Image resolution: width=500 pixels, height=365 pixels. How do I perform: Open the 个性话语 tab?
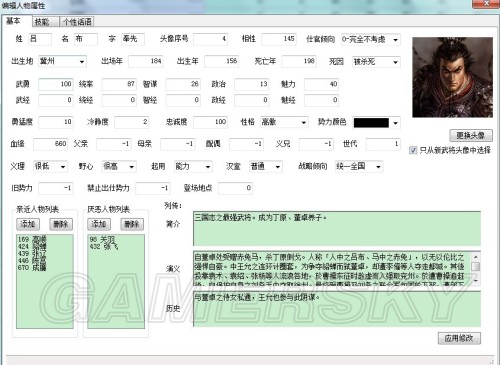click(77, 22)
